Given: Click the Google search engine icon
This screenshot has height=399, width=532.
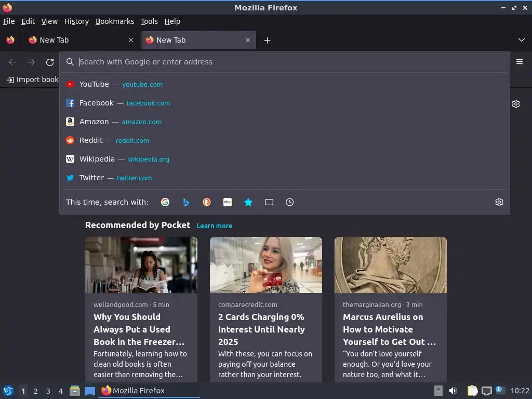Looking at the screenshot, I should pyautogui.click(x=165, y=202).
